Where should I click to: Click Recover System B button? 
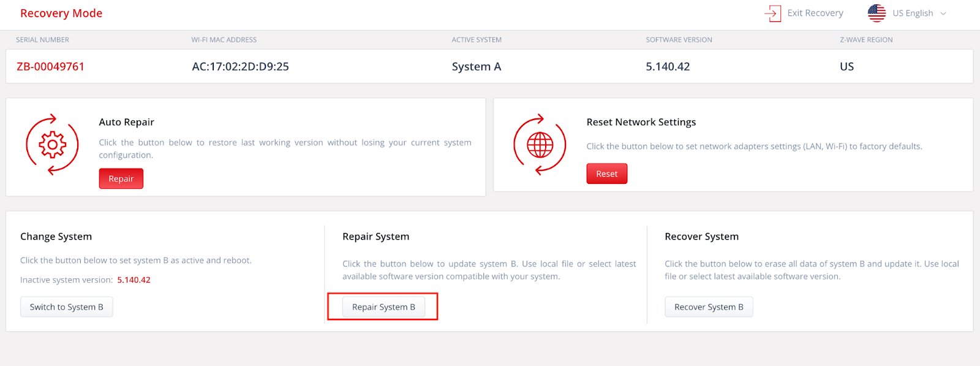pos(709,307)
